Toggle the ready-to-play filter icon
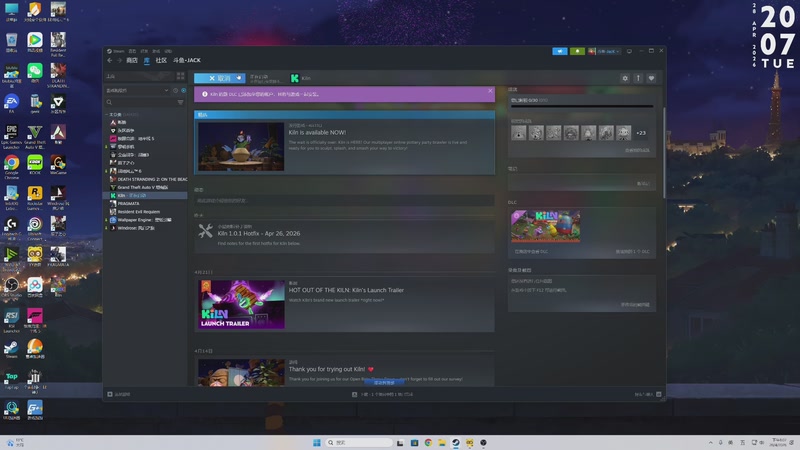800x450 pixels. pos(184,90)
